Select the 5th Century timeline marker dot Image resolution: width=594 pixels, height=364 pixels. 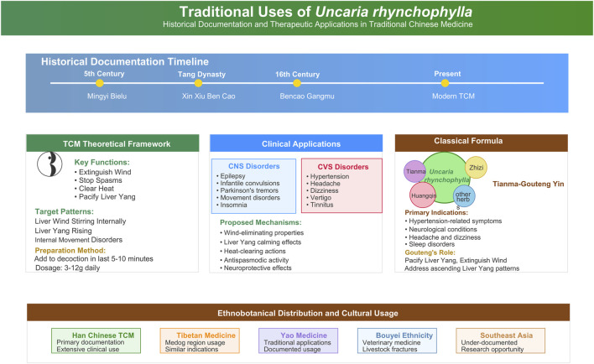(x=100, y=83)
